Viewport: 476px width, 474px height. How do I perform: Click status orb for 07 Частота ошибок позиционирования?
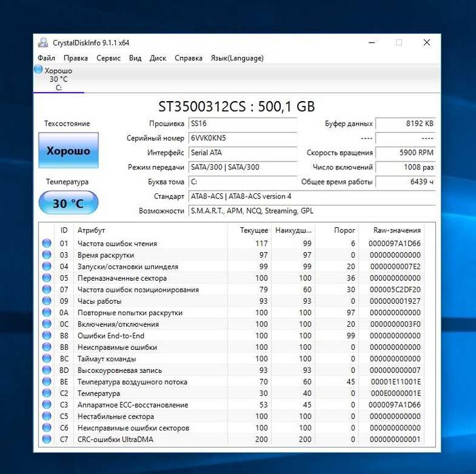[47, 290]
